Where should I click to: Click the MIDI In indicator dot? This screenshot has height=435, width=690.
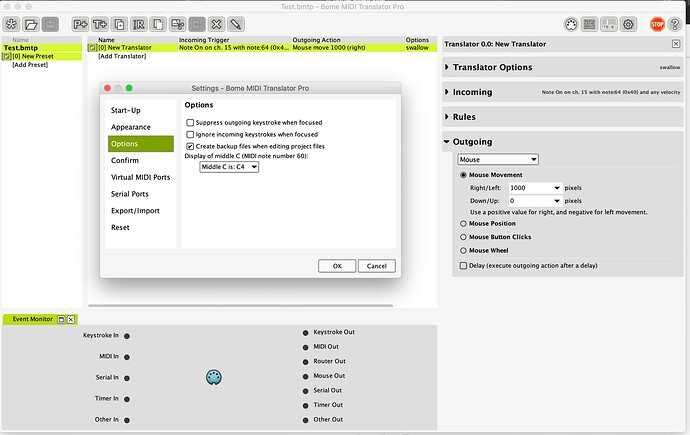pyautogui.click(x=127, y=357)
